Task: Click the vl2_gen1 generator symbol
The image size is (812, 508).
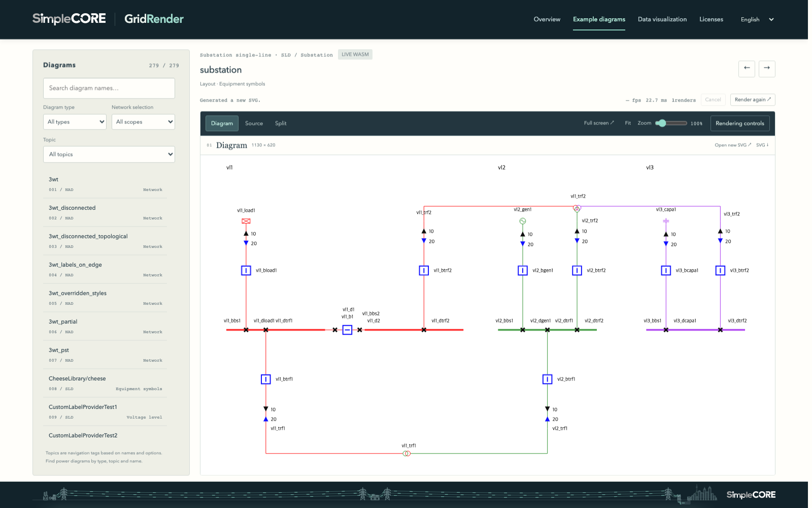Action: click(x=523, y=221)
